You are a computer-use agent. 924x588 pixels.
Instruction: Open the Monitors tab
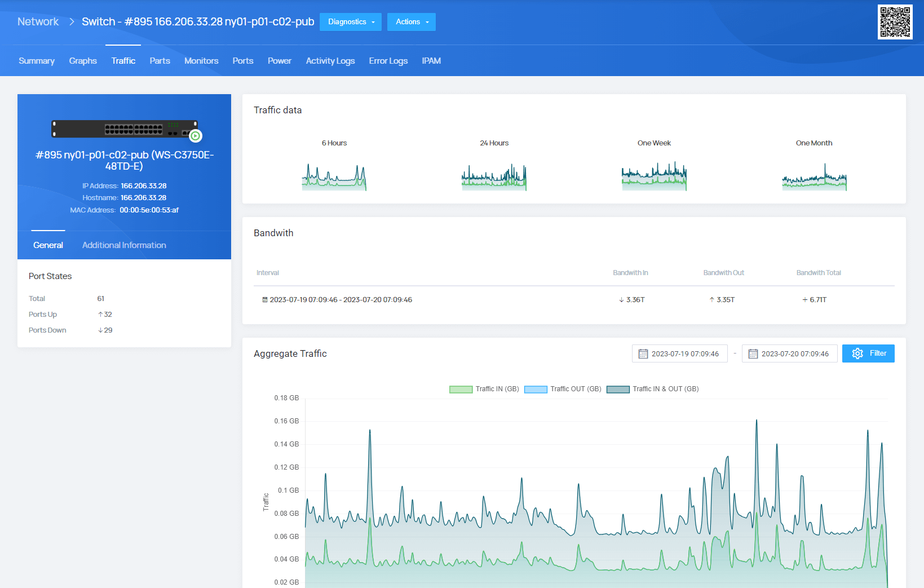[x=201, y=61]
